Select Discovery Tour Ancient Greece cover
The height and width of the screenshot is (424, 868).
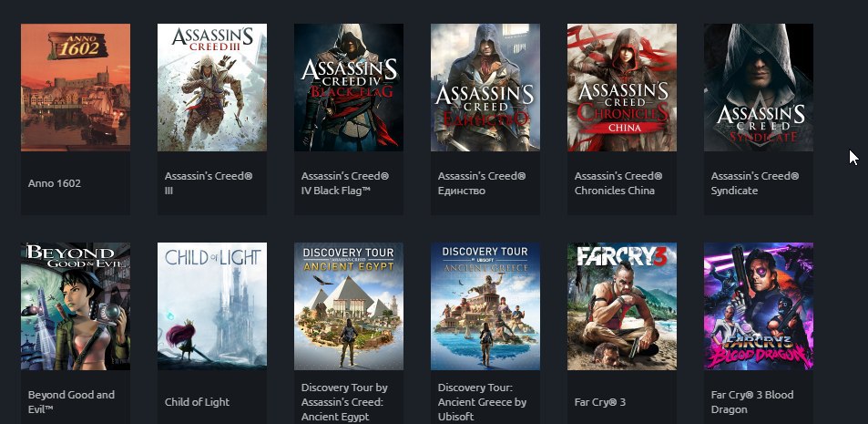point(485,306)
